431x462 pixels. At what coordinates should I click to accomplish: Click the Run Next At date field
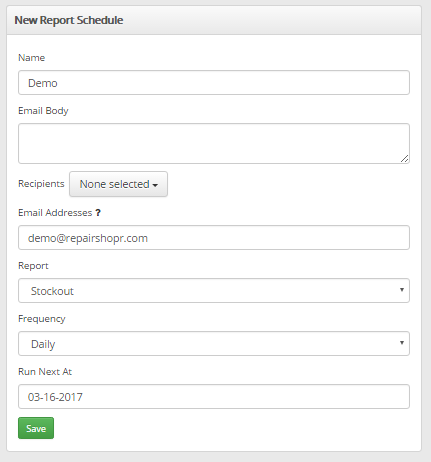coord(214,397)
